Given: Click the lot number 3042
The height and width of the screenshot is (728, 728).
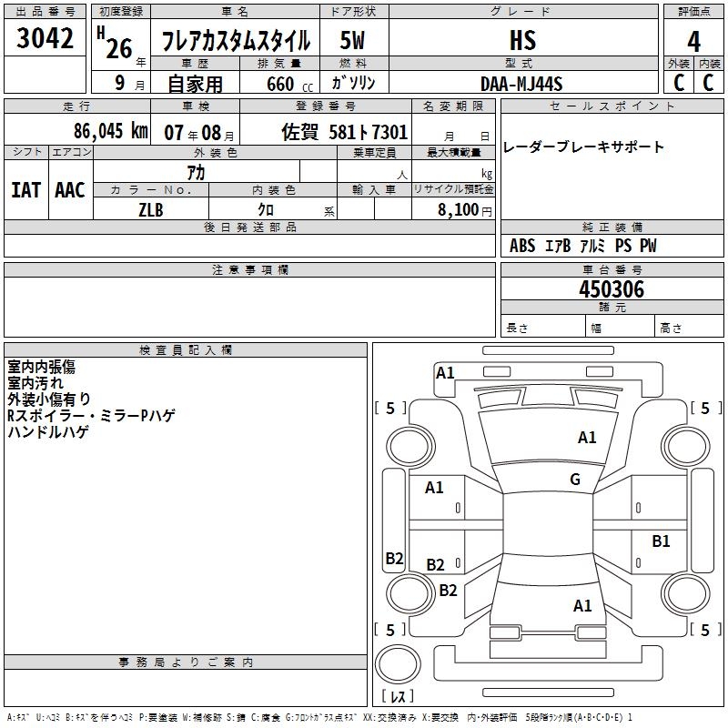Looking at the screenshot, I should point(45,38).
